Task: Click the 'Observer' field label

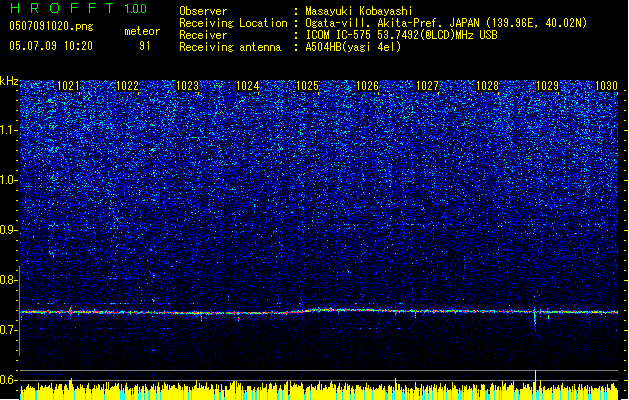Action: (203, 11)
